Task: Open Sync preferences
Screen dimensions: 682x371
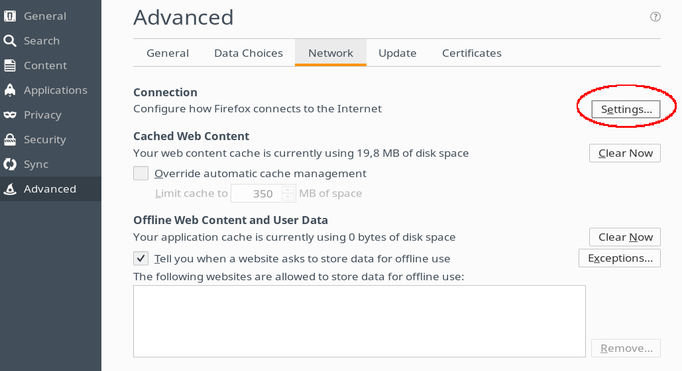Action: click(x=50, y=164)
